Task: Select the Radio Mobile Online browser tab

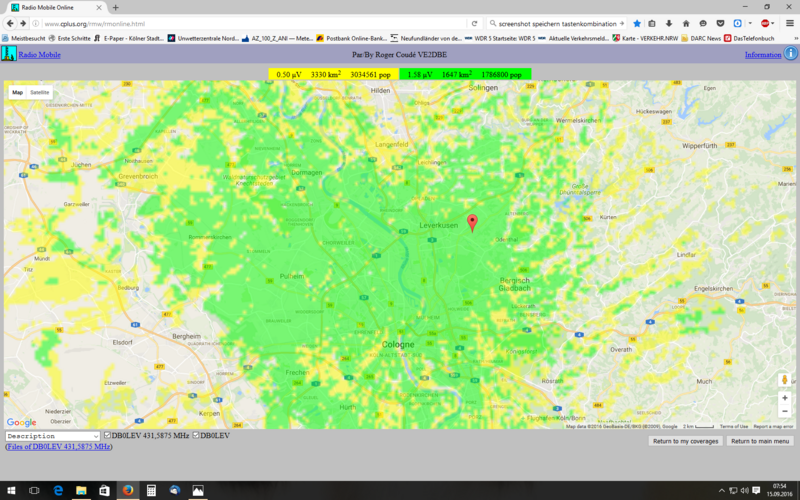Action: pyautogui.click(x=56, y=8)
